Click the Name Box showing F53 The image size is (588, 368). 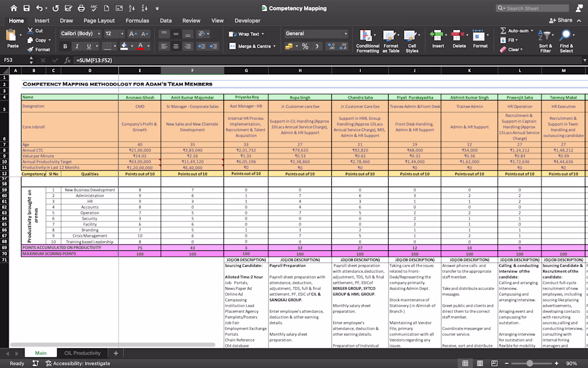(x=14, y=60)
